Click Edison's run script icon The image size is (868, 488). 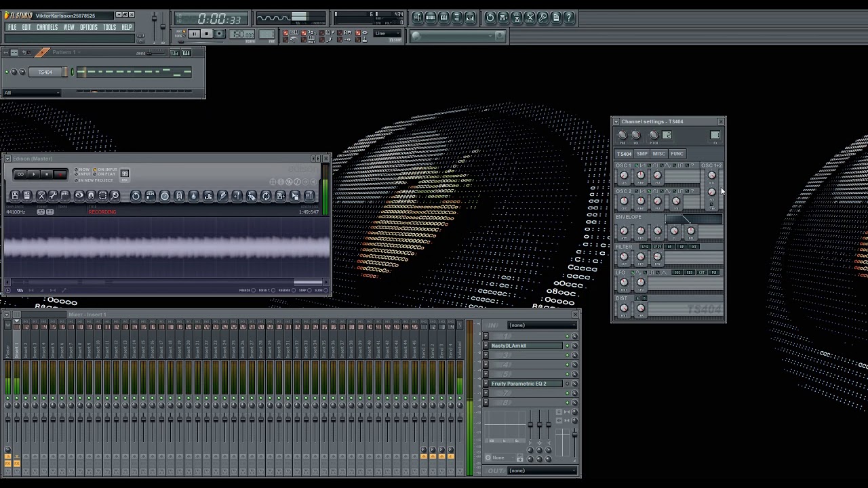coord(151,196)
